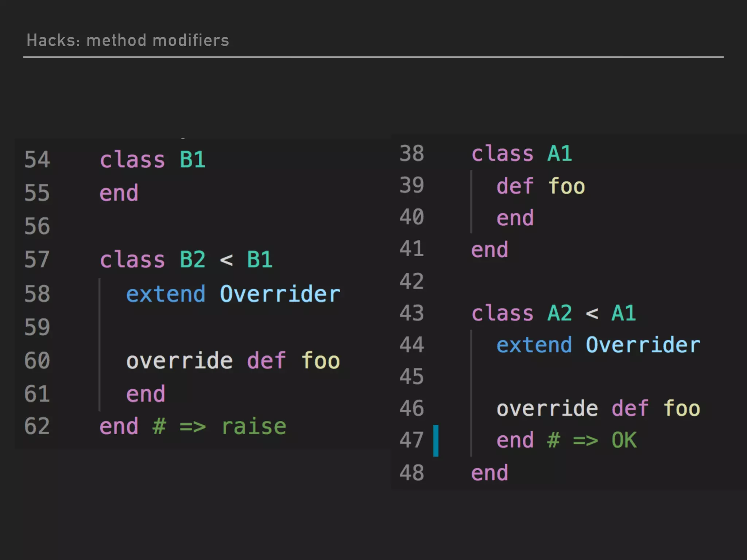
Task: Click 'class A2 < A1' declaration
Action: tap(553, 313)
